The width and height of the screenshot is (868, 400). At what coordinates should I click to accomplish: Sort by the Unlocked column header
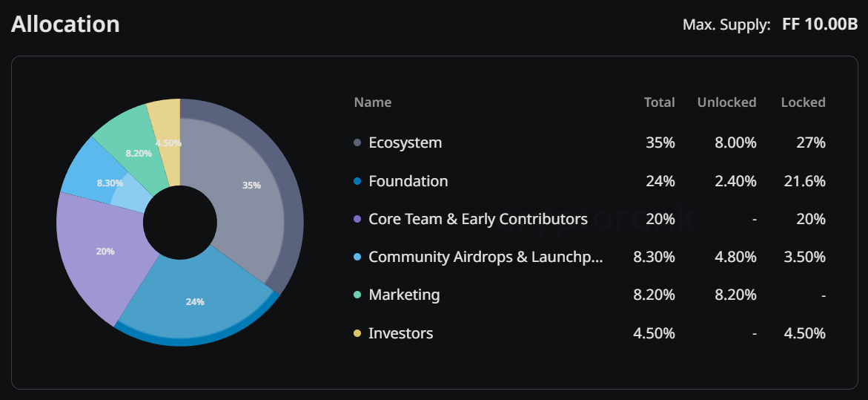[726, 102]
